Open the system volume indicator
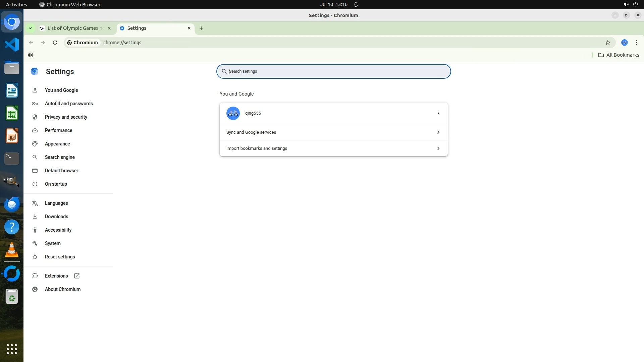Screen dimensions: 644x362 [626, 4]
